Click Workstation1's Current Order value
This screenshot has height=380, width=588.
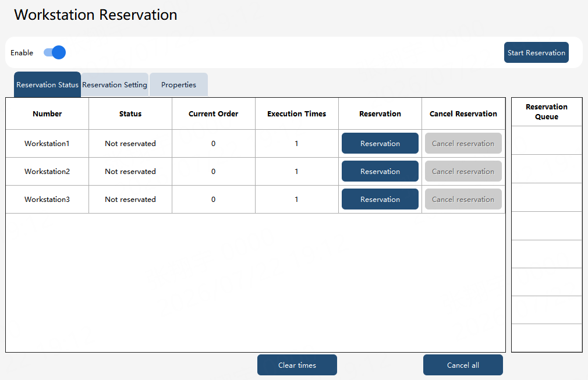tap(214, 144)
